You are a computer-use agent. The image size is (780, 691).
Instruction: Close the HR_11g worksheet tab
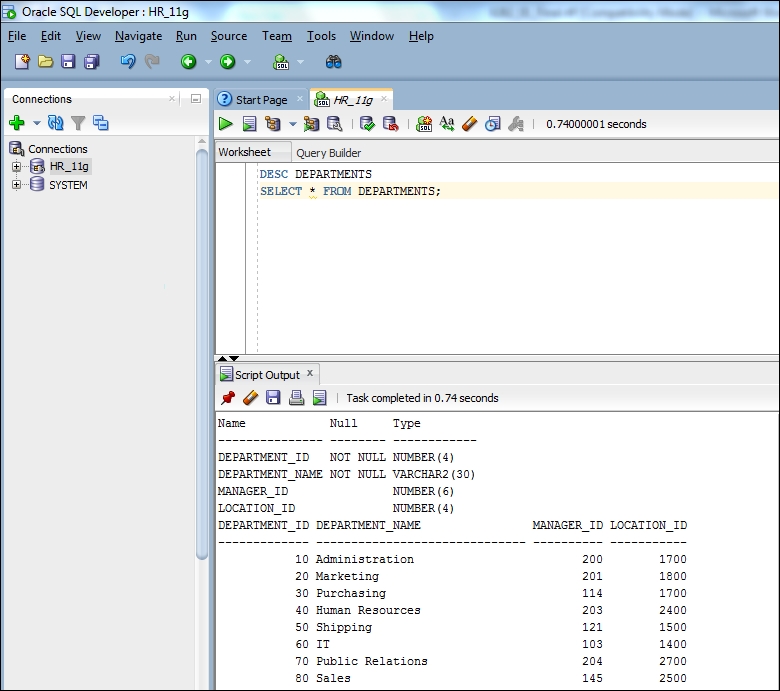coord(384,99)
